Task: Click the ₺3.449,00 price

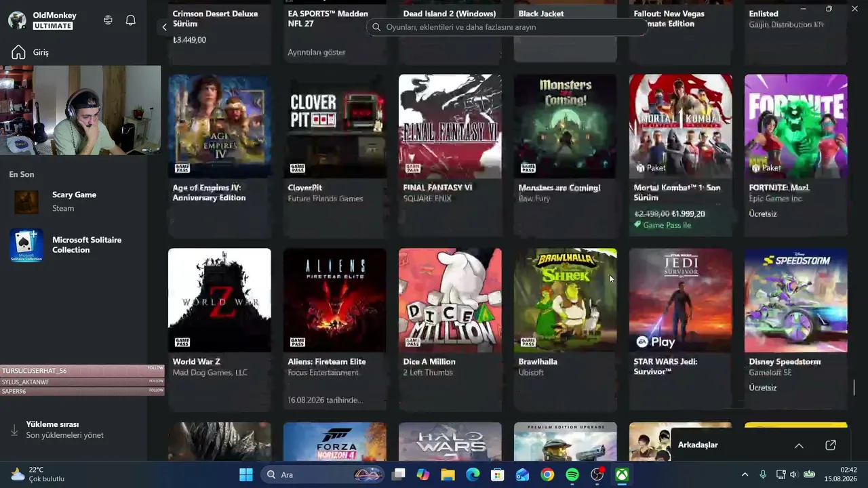Action: tap(189, 40)
